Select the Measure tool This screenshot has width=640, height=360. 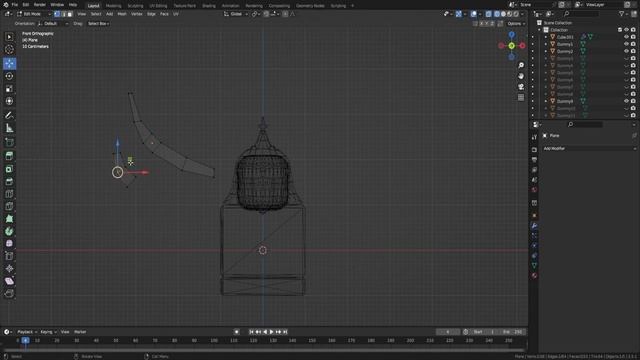point(9,128)
